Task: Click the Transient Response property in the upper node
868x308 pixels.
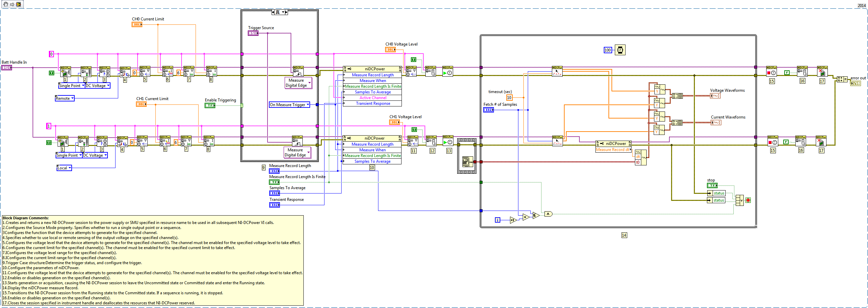Action: tap(372, 103)
